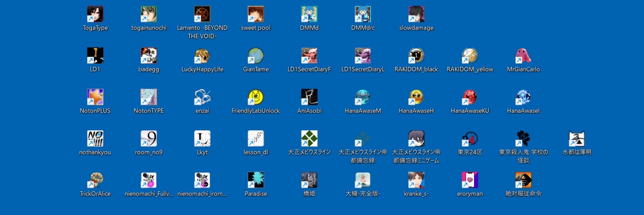644x215 pixels.
Task: Select the TrickOrAlice desktop icon
Action: (x=95, y=180)
